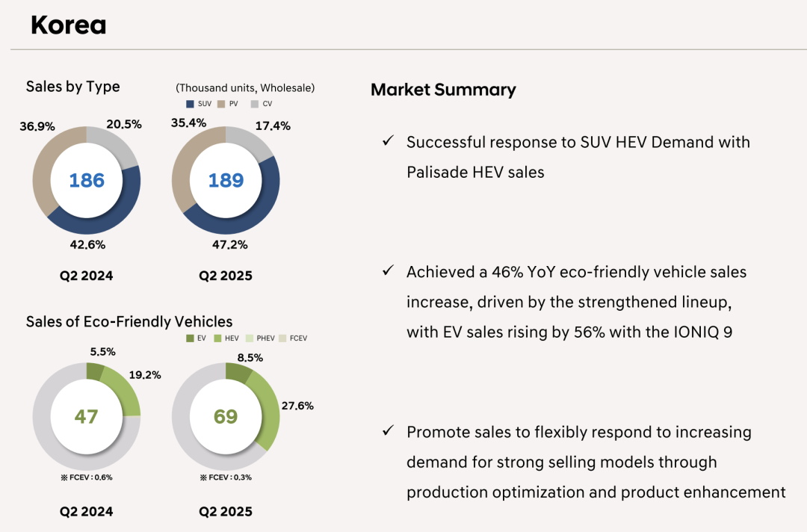The image size is (807, 532).
Task: Select the 186 donut chart center
Action: click(87, 180)
